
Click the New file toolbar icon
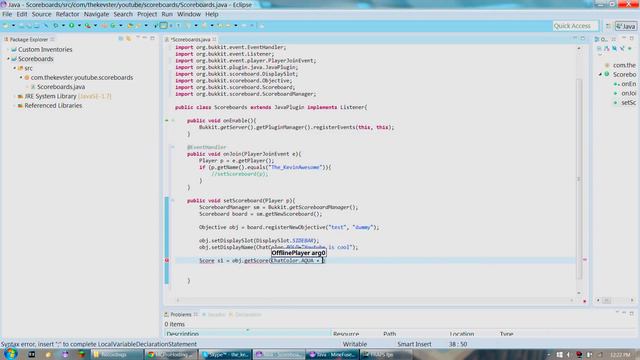click(x=6, y=26)
